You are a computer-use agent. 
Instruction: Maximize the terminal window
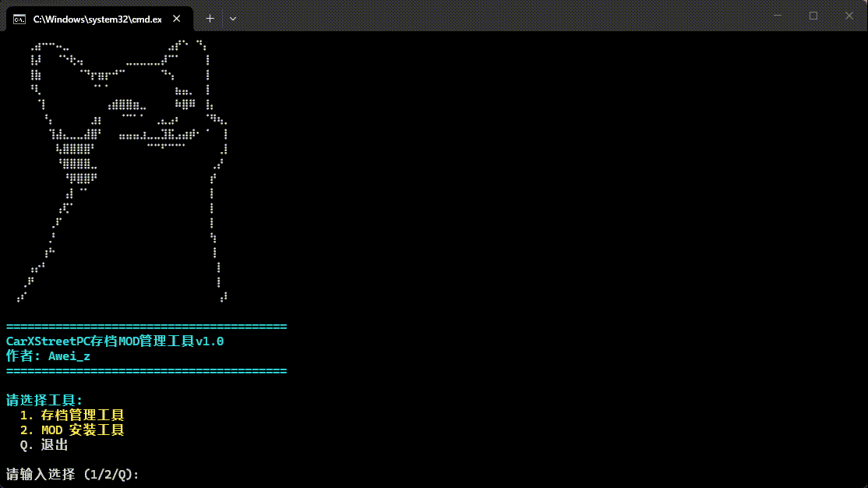click(813, 16)
